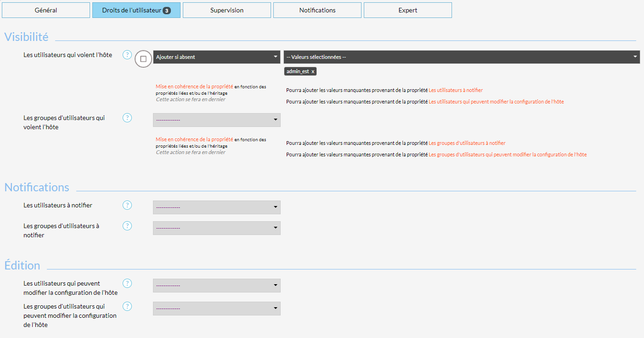This screenshot has height=338, width=644.
Task: Go to the Expert tab
Action: [x=407, y=10]
